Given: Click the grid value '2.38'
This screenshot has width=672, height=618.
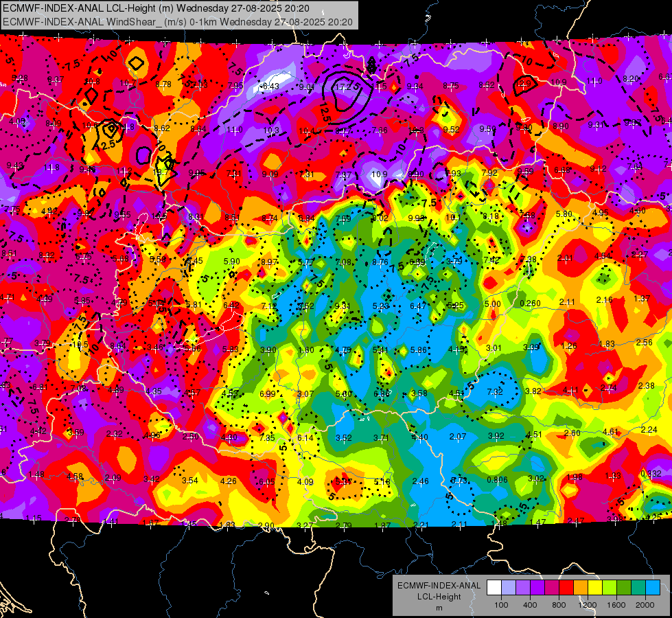Looking at the screenshot, I should (x=647, y=385).
